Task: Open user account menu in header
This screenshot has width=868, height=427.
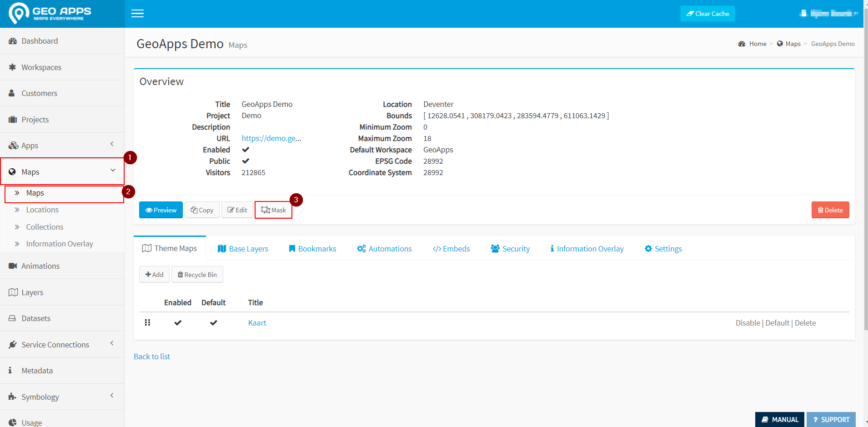Action: pyautogui.click(x=828, y=13)
